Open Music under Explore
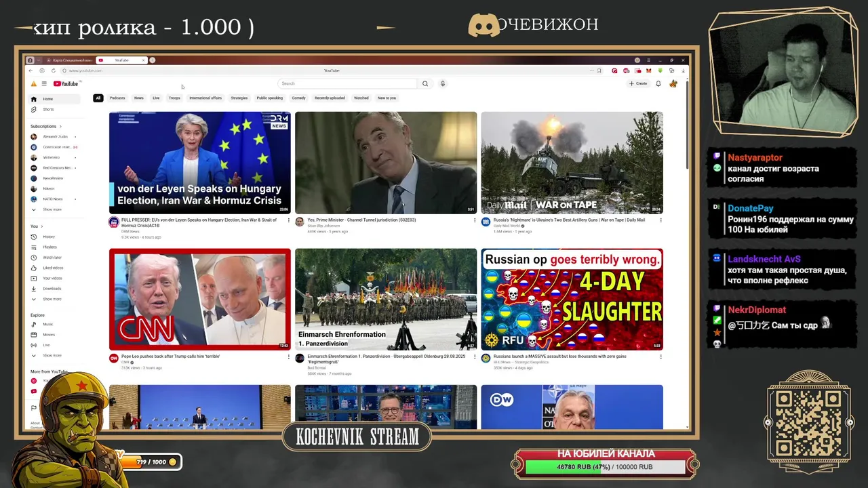This screenshot has height=488, width=868. [54, 324]
